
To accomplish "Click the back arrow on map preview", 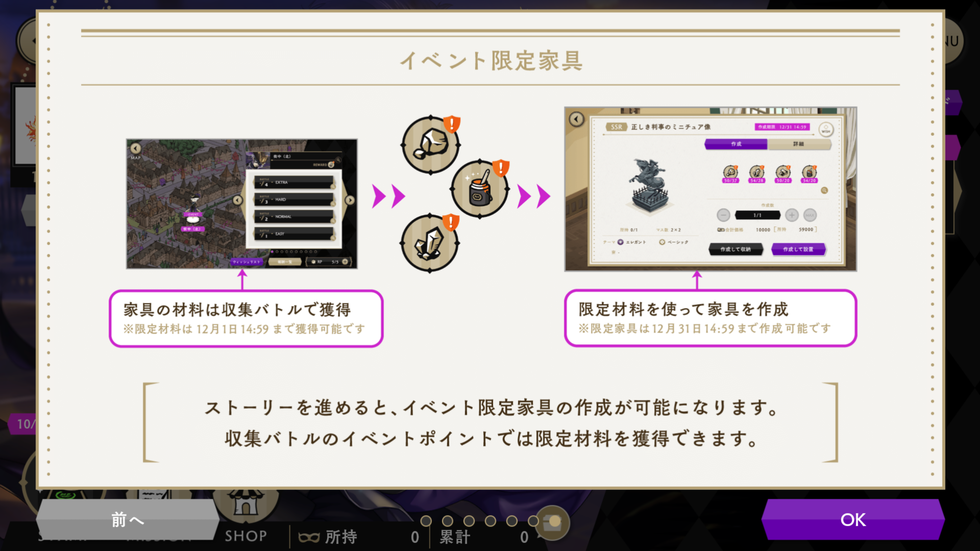I will pos(136,148).
